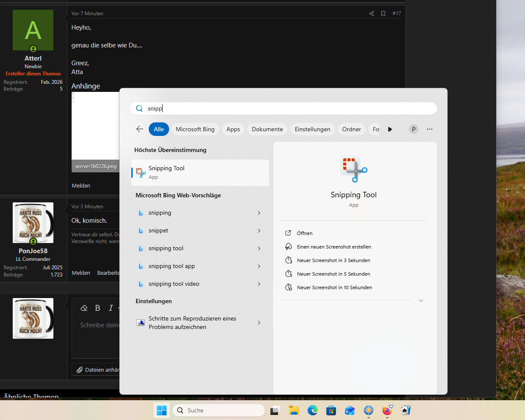The width and height of the screenshot is (525, 420).
Task: Bookmark forum post #17
Action: 383,14
